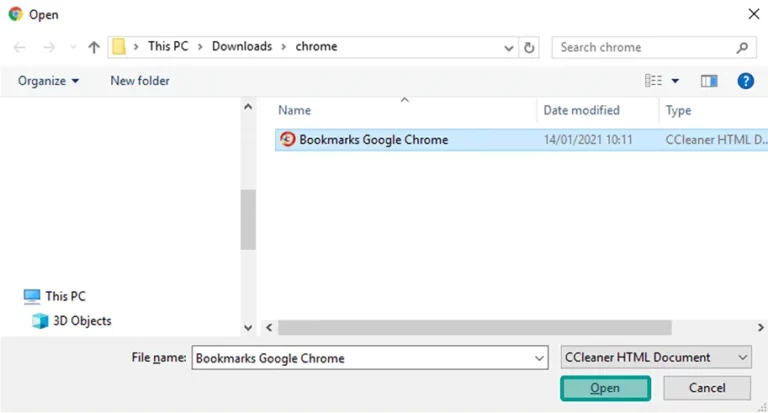Open help with the question mark icon
This screenshot has height=413, width=768.
(745, 81)
